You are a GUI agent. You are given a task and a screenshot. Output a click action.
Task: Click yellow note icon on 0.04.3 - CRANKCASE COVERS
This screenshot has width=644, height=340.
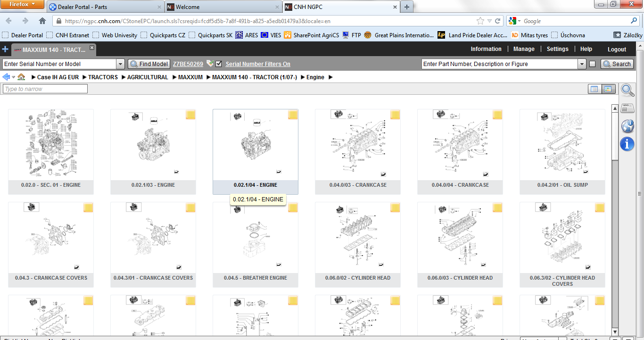(88, 207)
